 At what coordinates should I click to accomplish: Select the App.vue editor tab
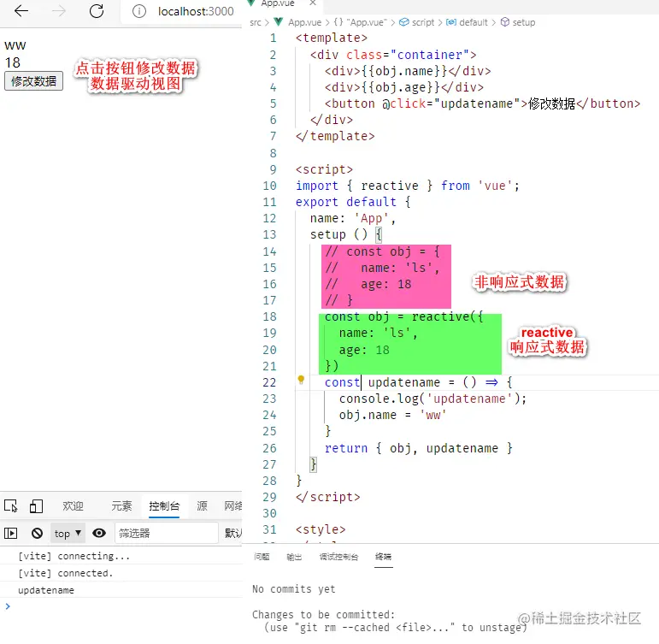pos(278,3)
